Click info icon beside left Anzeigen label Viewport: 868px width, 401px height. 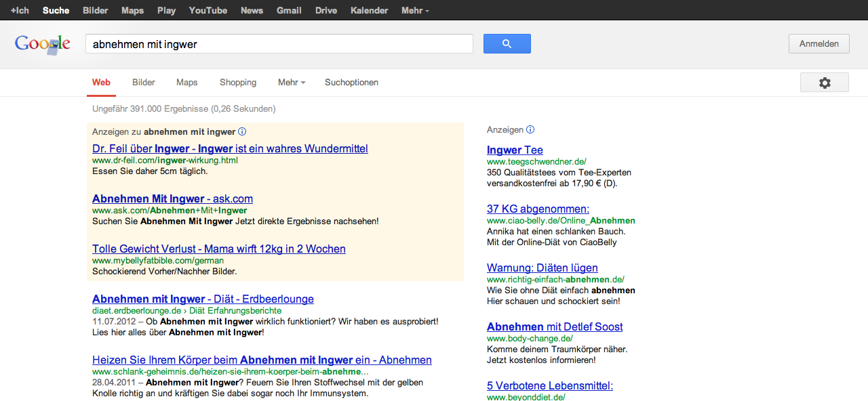click(242, 132)
